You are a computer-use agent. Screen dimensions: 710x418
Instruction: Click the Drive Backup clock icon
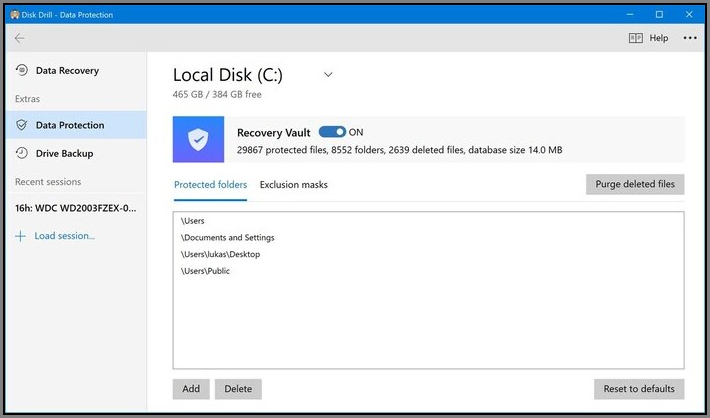pyautogui.click(x=21, y=153)
